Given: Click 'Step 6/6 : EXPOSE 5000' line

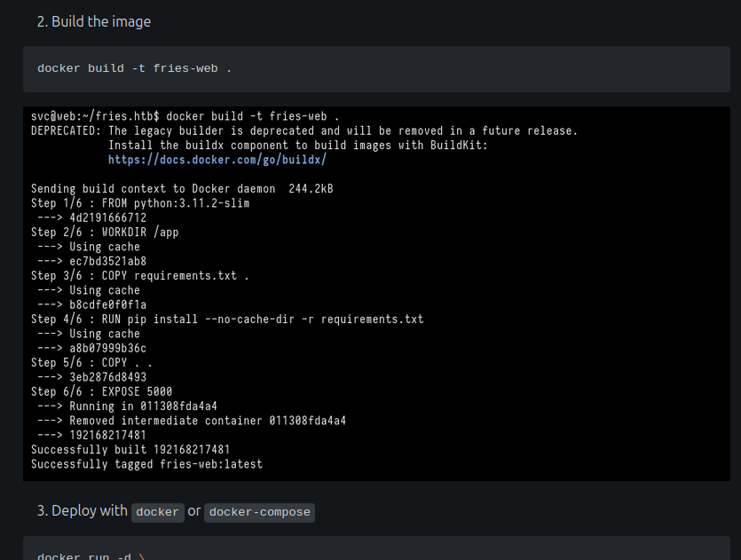Looking at the screenshot, I should (101, 391).
